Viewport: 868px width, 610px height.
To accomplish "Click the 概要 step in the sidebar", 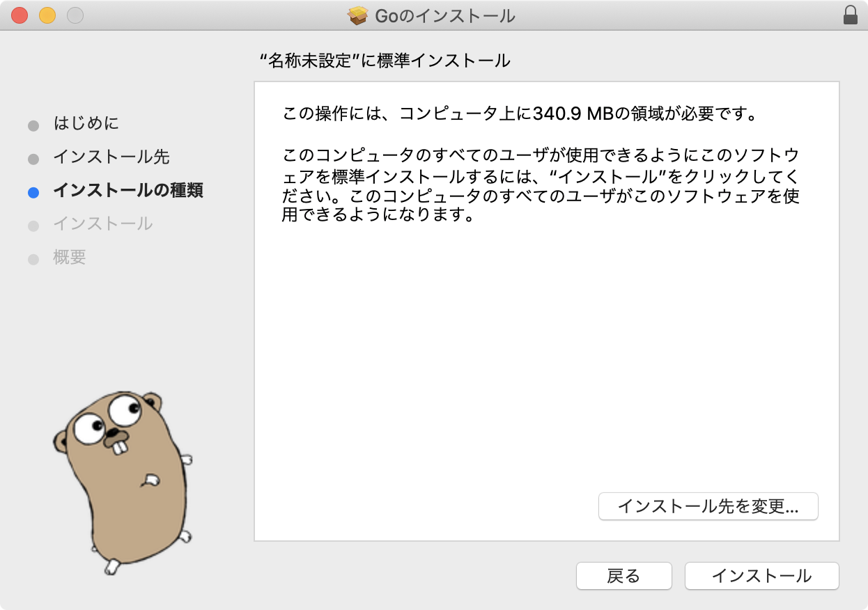I will tap(70, 257).
